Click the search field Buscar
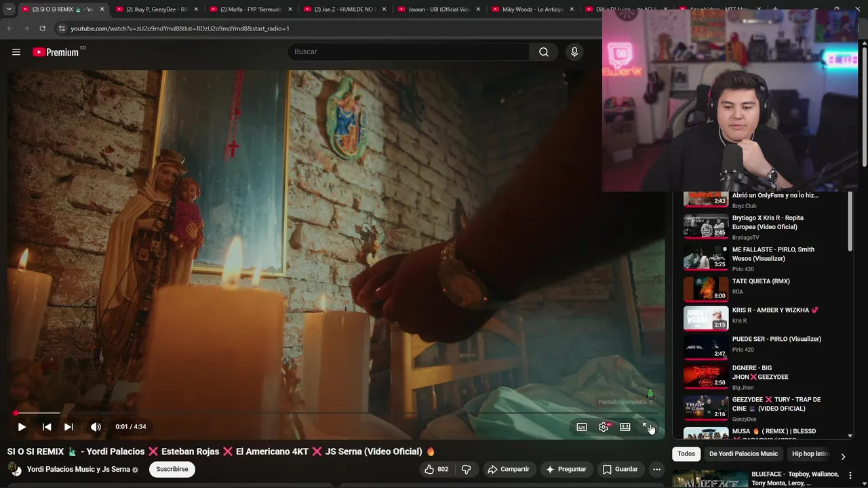The height and width of the screenshot is (488, 868). (x=409, y=52)
